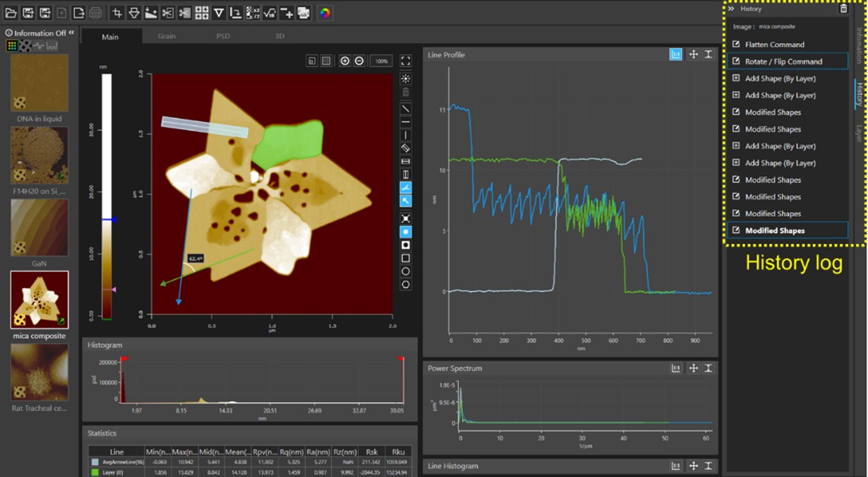
Task: Open the color palette wheel icon
Action: (x=325, y=13)
